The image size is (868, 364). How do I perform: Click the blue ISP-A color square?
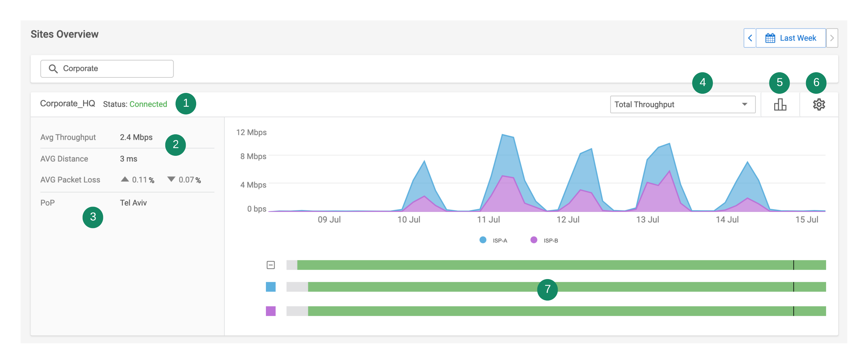tap(271, 287)
